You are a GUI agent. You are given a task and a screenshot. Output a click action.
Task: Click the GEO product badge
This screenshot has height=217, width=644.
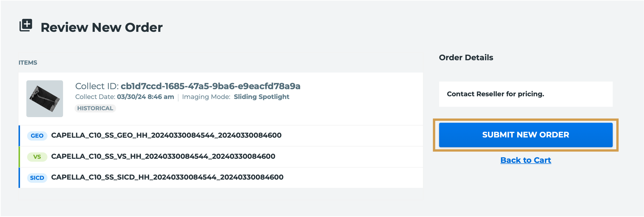pyautogui.click(x=37, y=136)
